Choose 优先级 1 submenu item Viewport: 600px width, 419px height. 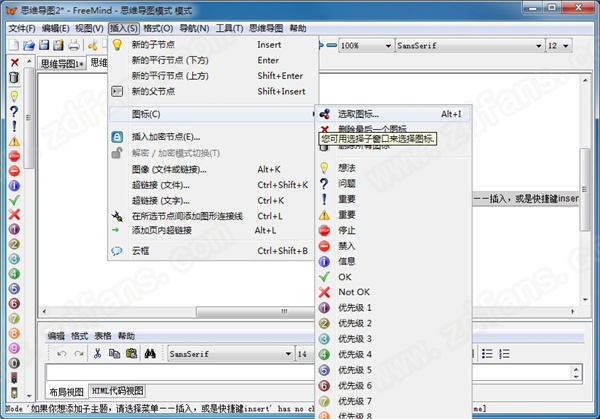[x=393, y=308]
